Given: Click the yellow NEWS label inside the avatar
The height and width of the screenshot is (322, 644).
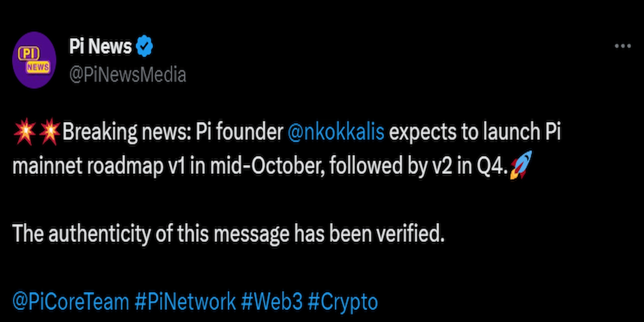Looking at the screenshot, I should (x=38, y=67).
